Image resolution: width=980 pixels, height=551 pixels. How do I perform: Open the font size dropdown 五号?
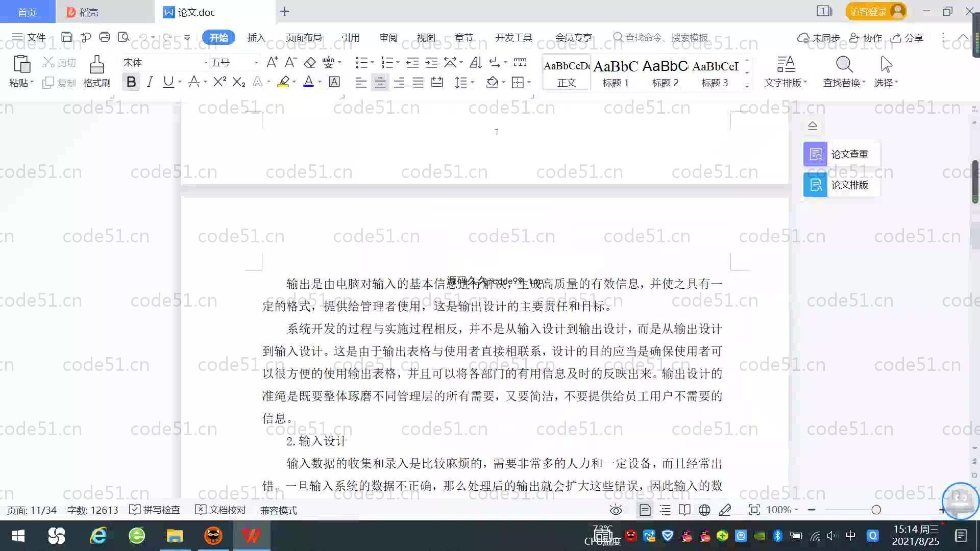point(256,63)
